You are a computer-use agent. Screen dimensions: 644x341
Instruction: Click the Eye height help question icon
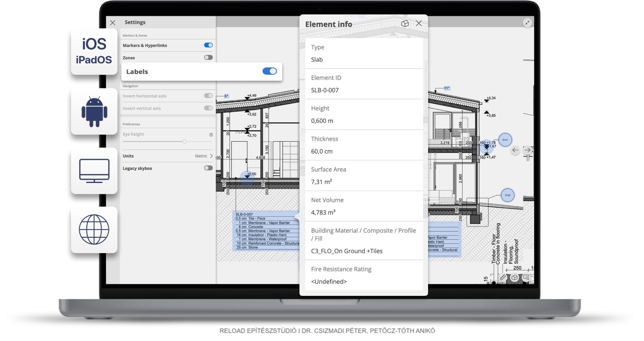pyautogui.click(x=211, y=135)
